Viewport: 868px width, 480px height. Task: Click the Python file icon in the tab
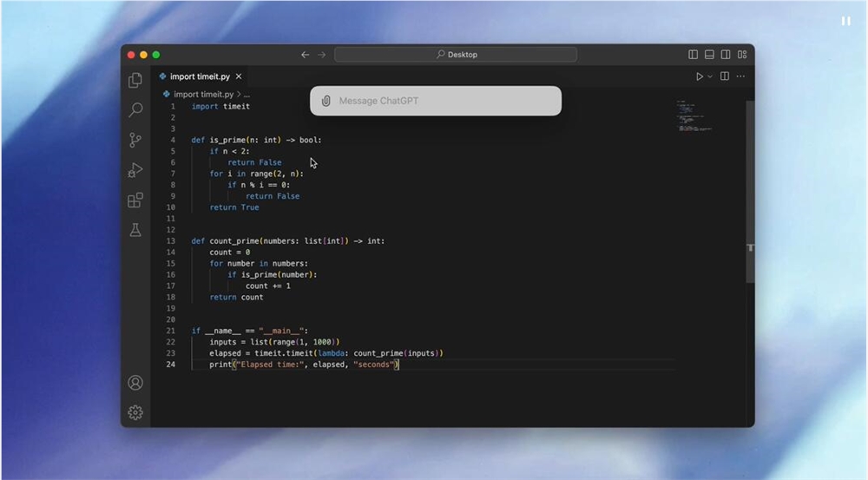(163, 76)
